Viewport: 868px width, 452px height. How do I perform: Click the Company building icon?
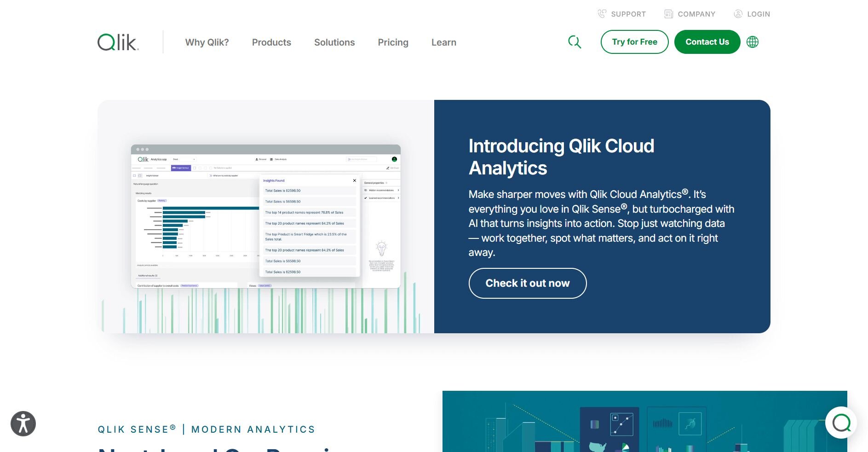tap(668, 14)
